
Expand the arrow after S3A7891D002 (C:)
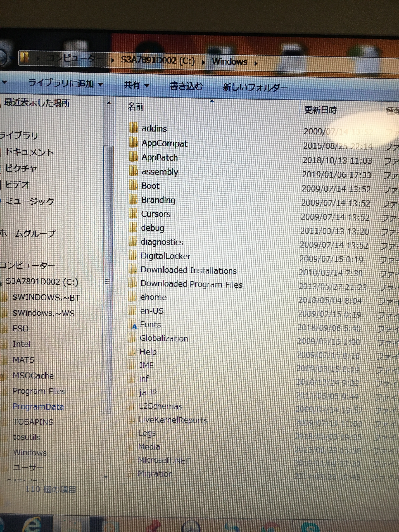tap(203, 62)
